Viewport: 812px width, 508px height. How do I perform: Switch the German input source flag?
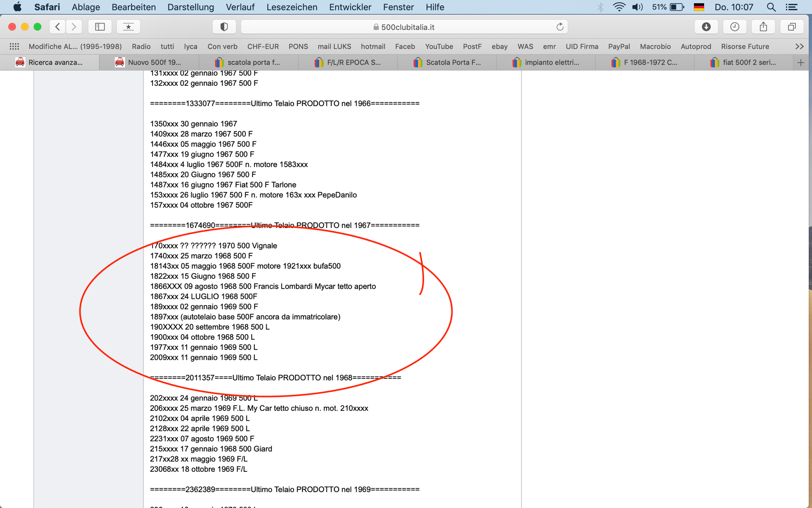(x=699, y=7)
